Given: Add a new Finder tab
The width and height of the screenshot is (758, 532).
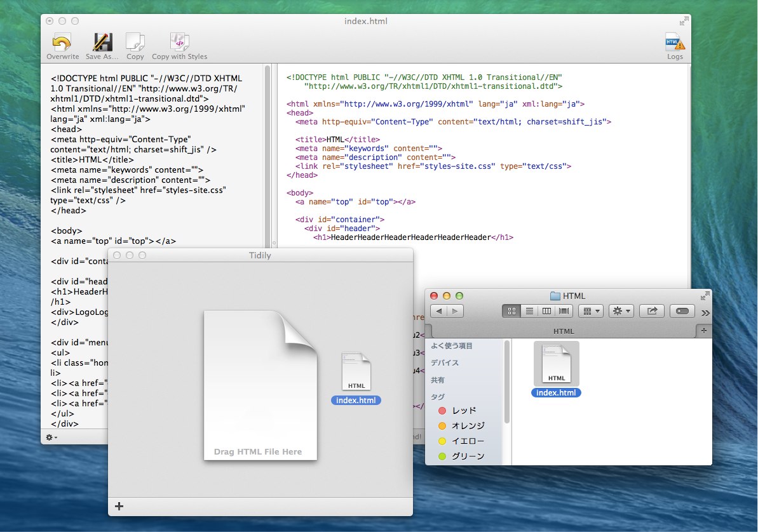Looking at the screenshot, I should pyautogui.click(x=704, y=331).
